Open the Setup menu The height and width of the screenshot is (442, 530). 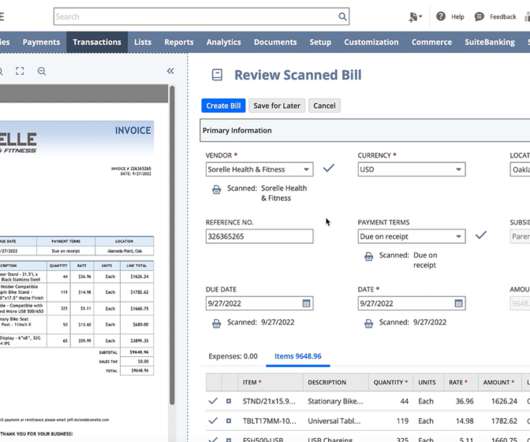pyautogui.click(x=320, y=42)
